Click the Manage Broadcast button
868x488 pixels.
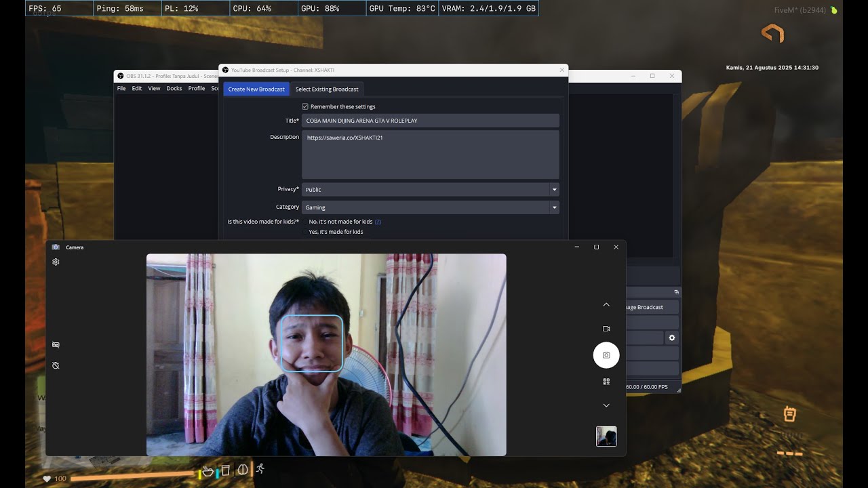click(652, 307)
